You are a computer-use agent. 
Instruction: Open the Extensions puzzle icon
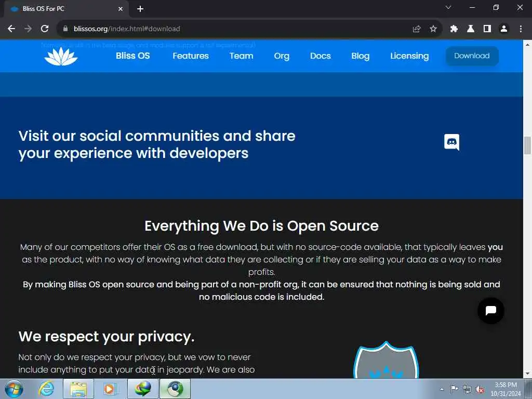click(x=454, y=29)
